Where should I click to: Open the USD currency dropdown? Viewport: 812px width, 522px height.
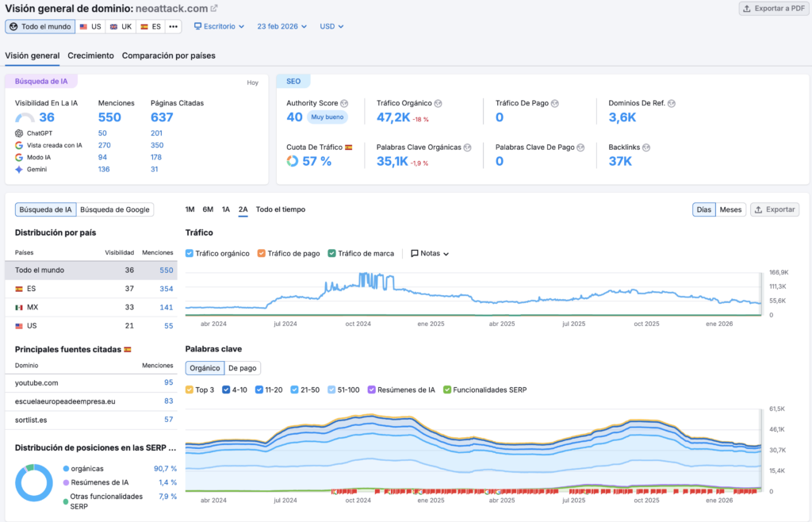331,26
